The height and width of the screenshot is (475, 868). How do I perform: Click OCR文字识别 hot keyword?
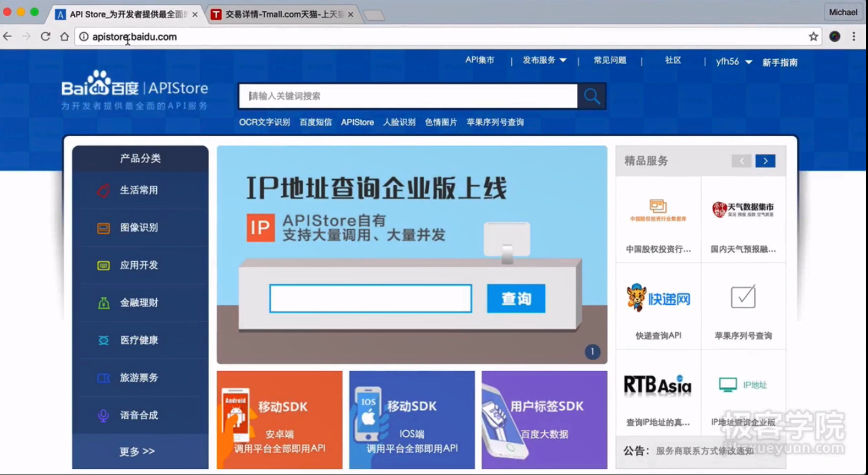(x=264, y=122)
